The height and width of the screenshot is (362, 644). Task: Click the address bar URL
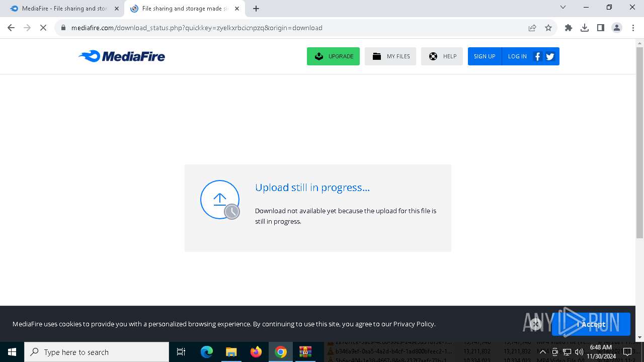(197, 28)
